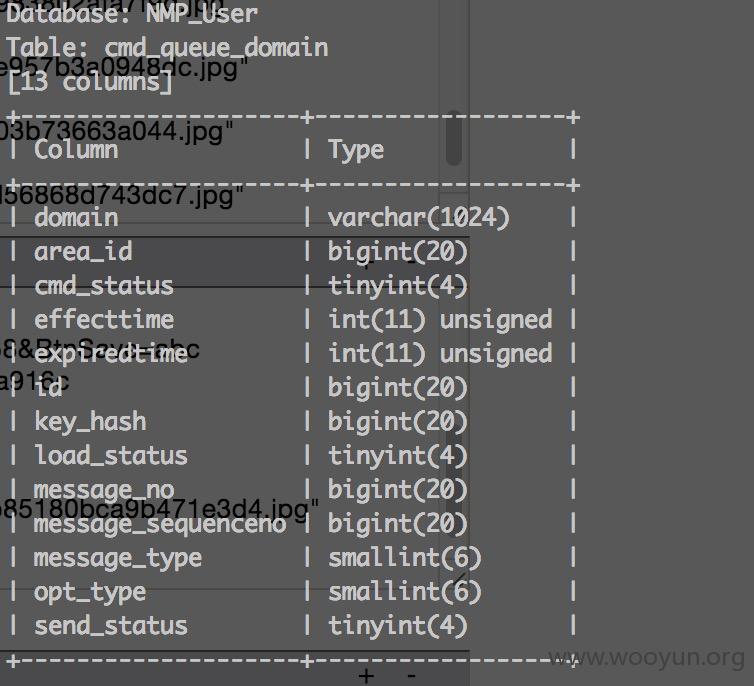
Task: Click the www.wooyun.org watermark link
Action: [646, 658]
